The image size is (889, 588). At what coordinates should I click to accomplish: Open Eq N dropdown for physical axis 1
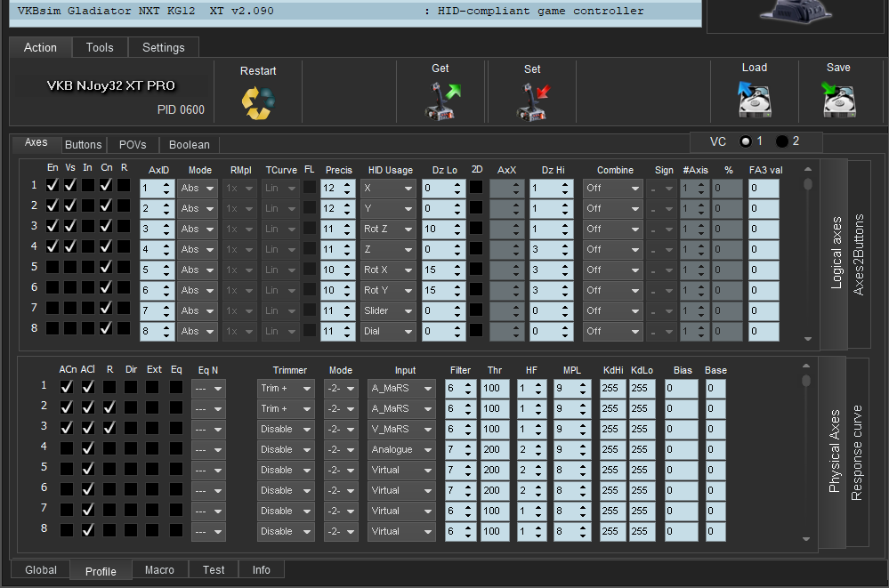pyautogui.click(x=208, y=389)
